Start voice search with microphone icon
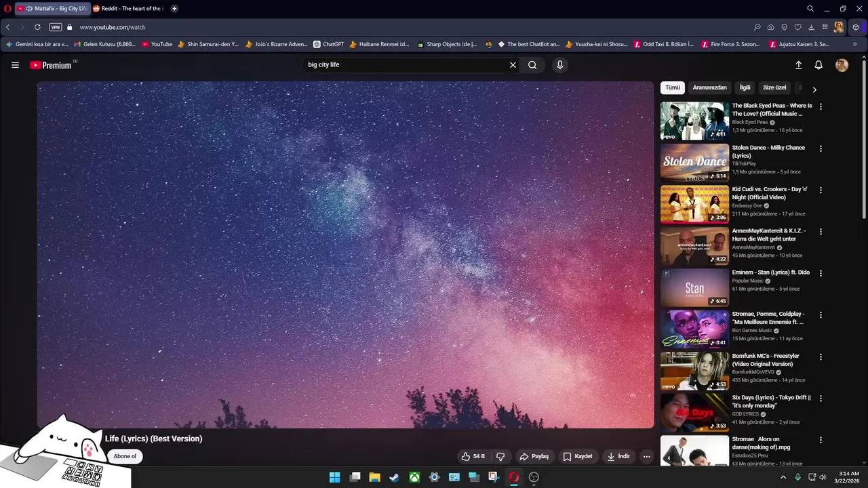Image resolution: width=868 pixels, height=488 pixels. tap(559, 65)
